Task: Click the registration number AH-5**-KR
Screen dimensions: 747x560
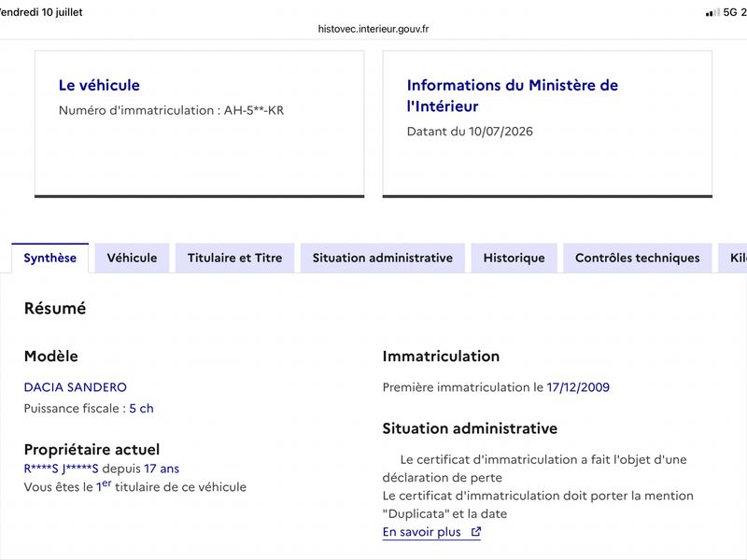Action: tap(254, 110)
